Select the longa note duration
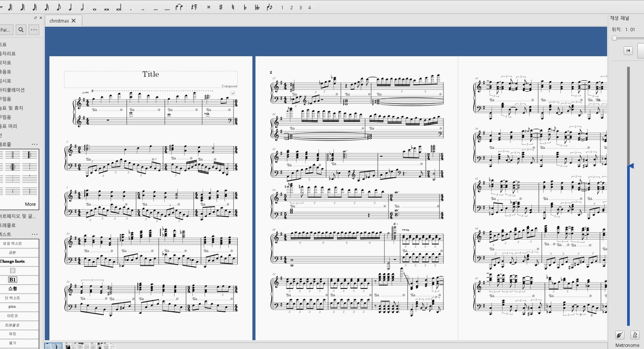The image size is (644, 349). pyautogui.click(x=119, y=8)
